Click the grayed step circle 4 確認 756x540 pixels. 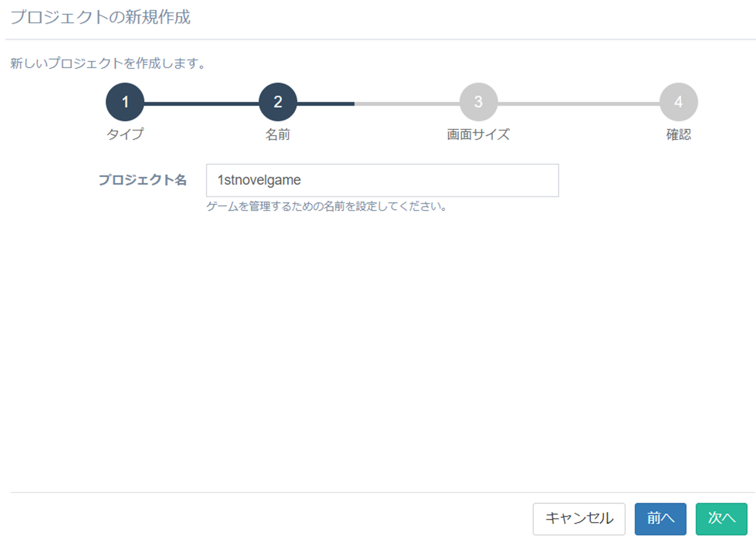pos(678,101)
